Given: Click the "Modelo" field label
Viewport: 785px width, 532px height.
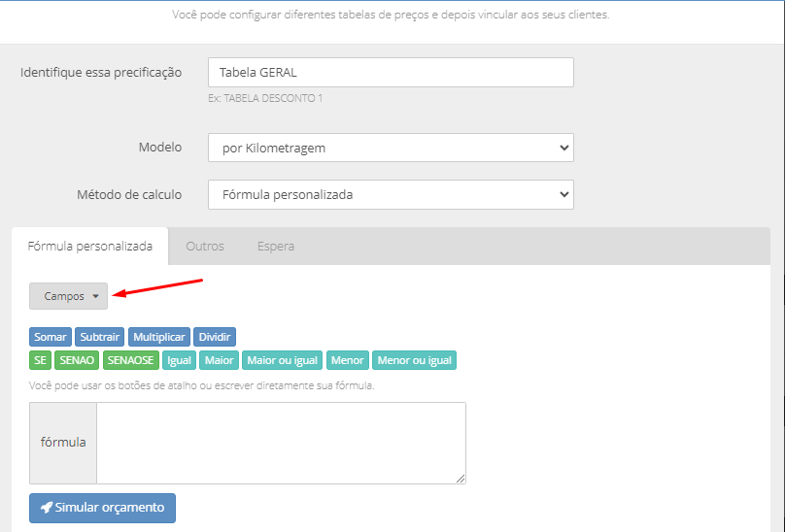Looking at the screenshot, I should pyautogui.click(x=160, y=148).
